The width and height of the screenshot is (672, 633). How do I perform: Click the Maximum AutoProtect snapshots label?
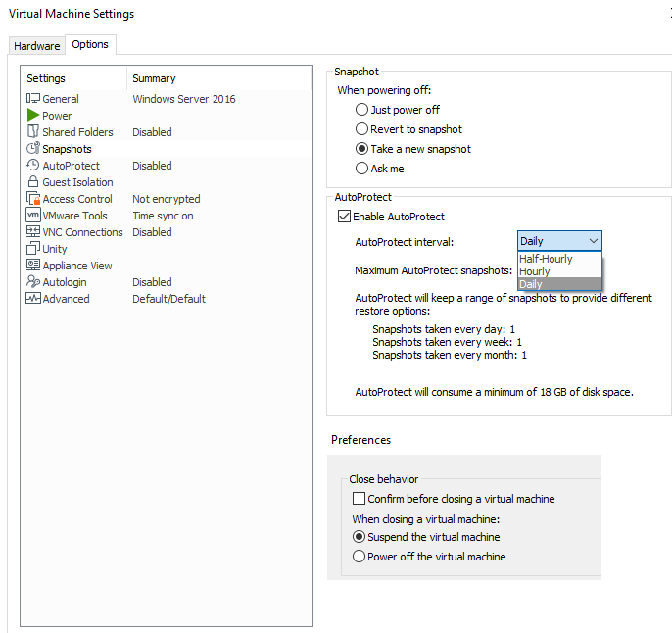[433, 270]
